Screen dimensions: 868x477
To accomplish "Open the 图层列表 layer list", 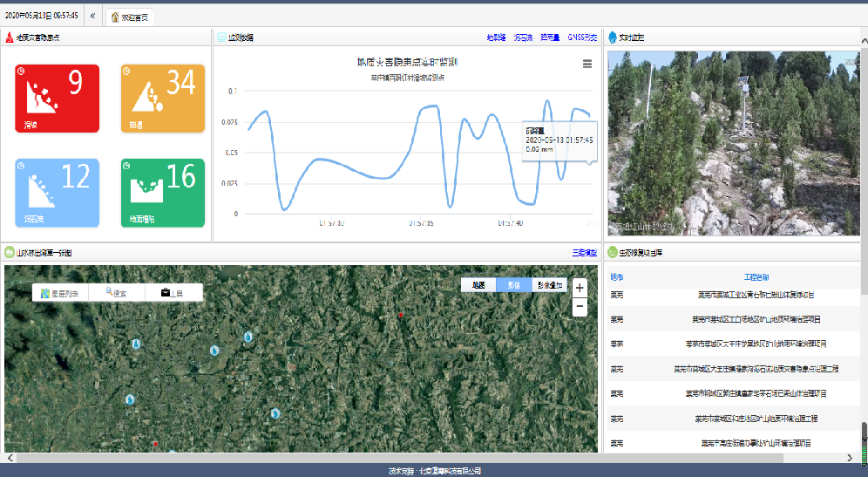I will (60, 294).
